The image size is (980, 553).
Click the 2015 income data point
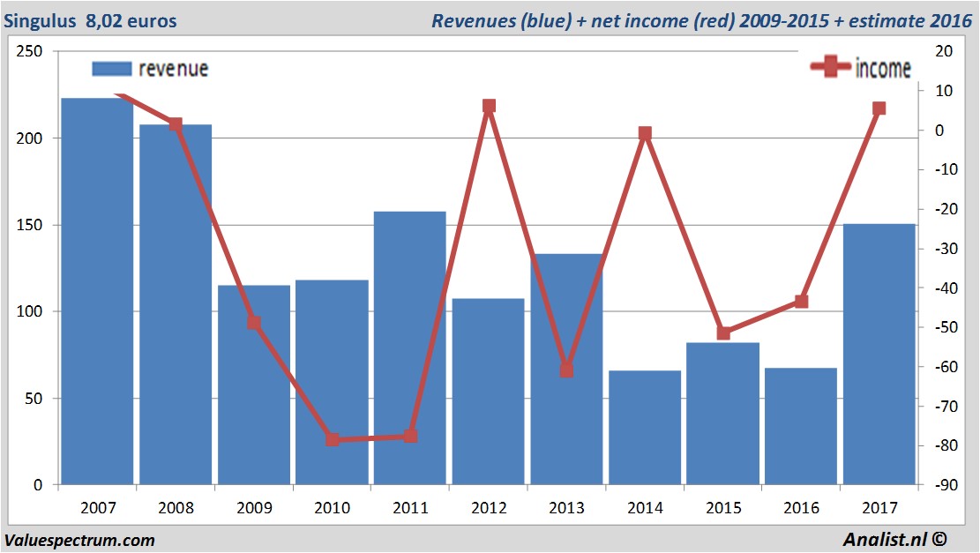pos(723,333)
